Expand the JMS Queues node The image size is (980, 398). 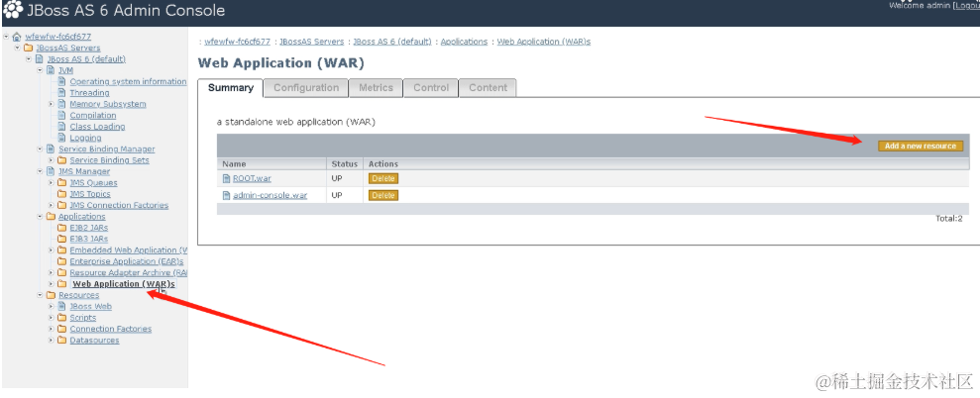[52, 183]
